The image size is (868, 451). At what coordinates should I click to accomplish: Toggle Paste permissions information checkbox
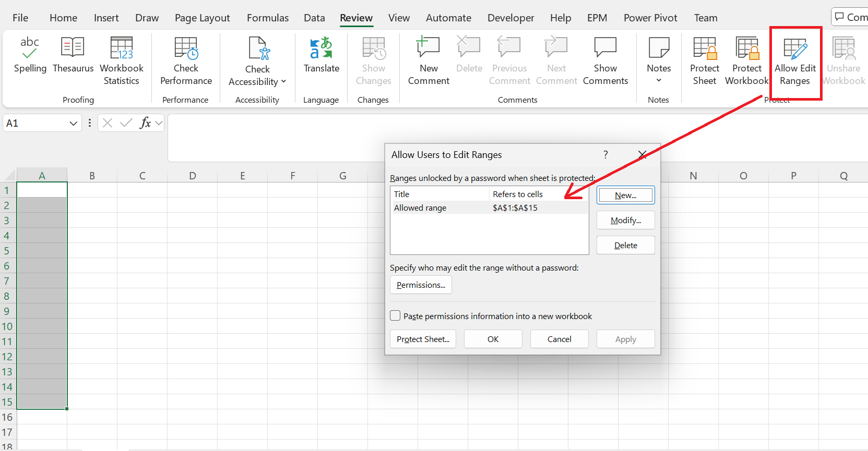coord(396,316)
